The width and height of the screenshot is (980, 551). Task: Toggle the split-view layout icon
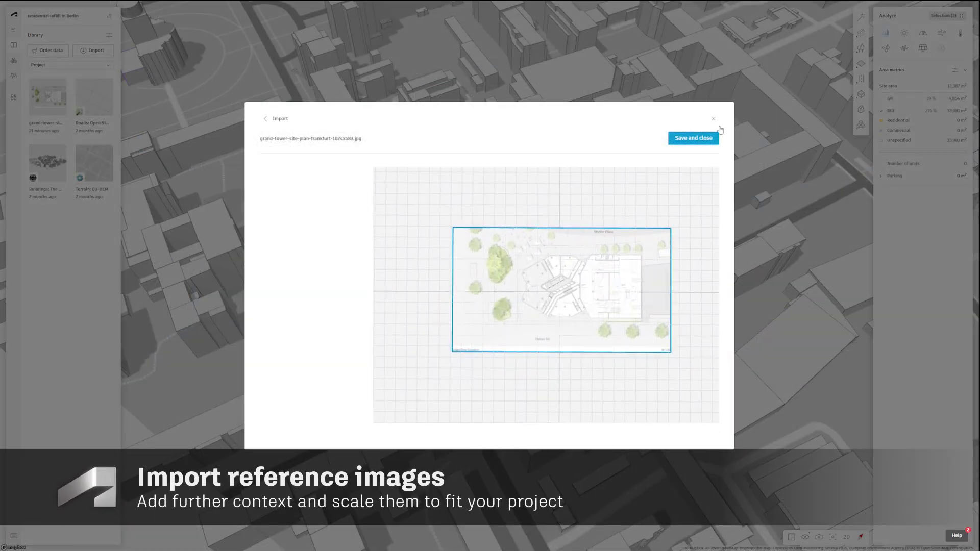[791, 537]
